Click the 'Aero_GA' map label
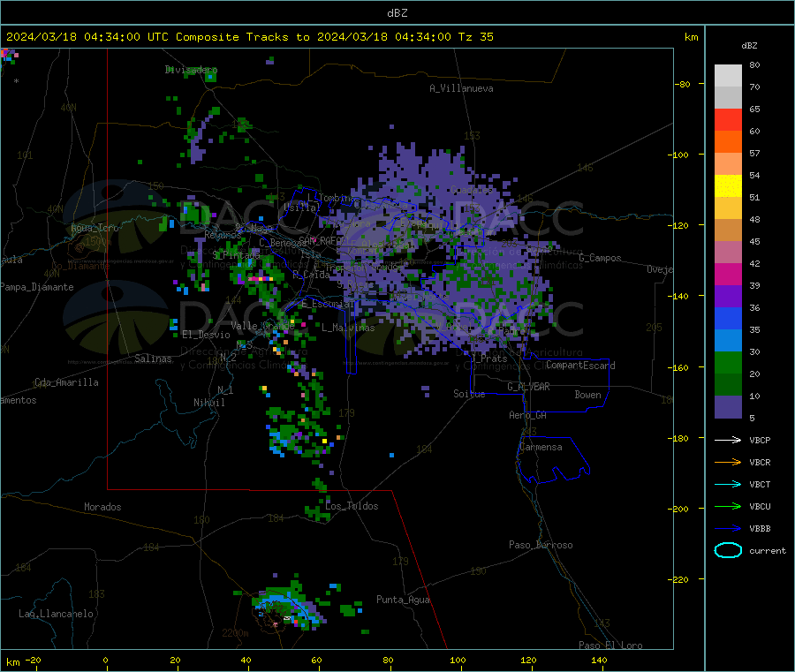This screenshot has width=795, height=672. tap(528, 415)
